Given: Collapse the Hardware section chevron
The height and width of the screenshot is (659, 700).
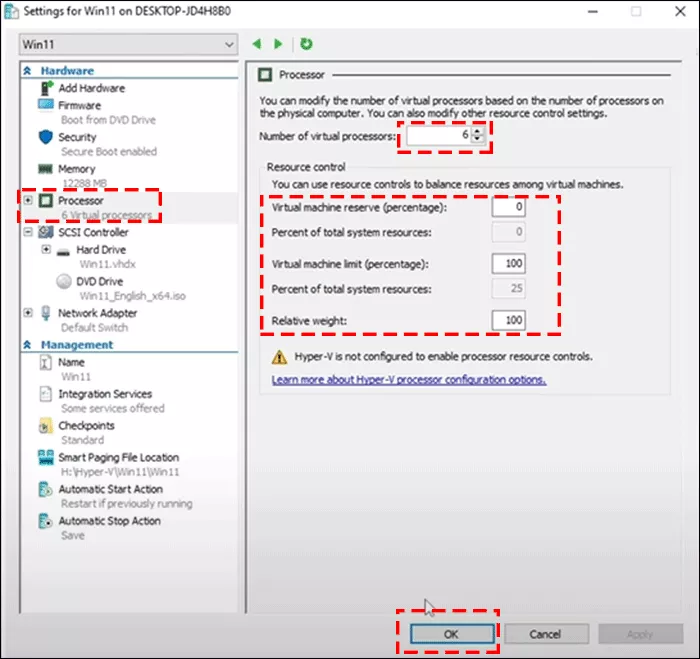Looking at the screenshot, I should [x=28, y=71].
